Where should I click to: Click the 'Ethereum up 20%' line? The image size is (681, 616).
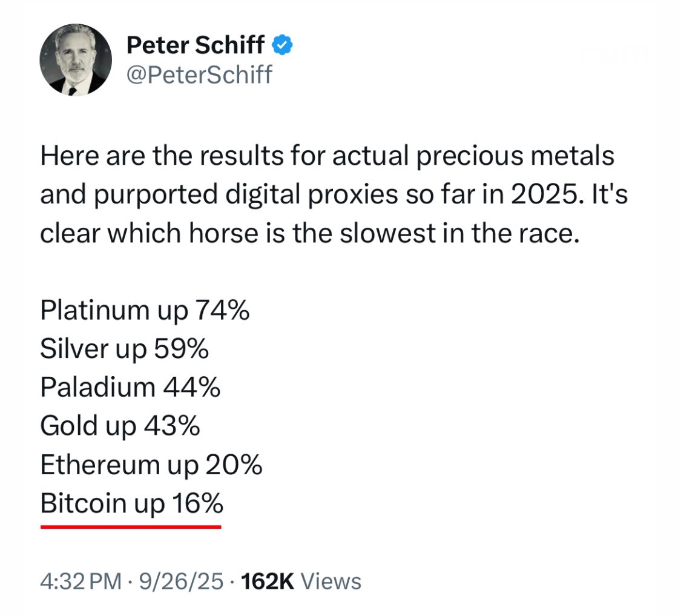point(151,465)
